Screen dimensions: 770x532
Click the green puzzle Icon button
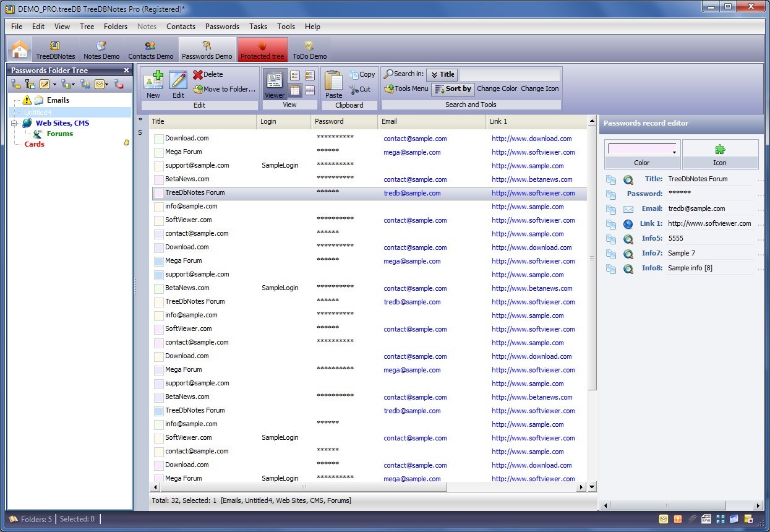pos(720,150)
